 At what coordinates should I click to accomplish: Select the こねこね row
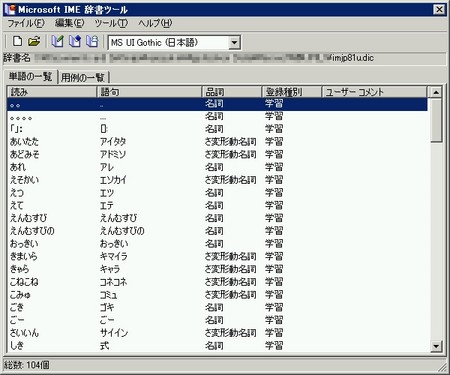[x=217, y=282]
